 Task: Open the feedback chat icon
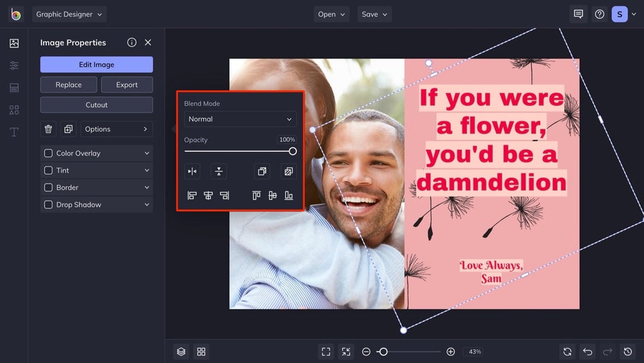pos(579,14)
